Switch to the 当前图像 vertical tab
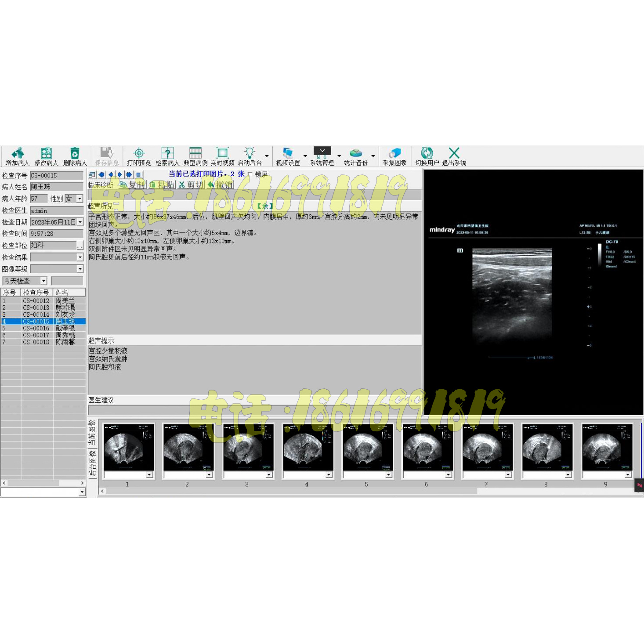The height and width of the screenshot is (644, 644). [92, 434]
